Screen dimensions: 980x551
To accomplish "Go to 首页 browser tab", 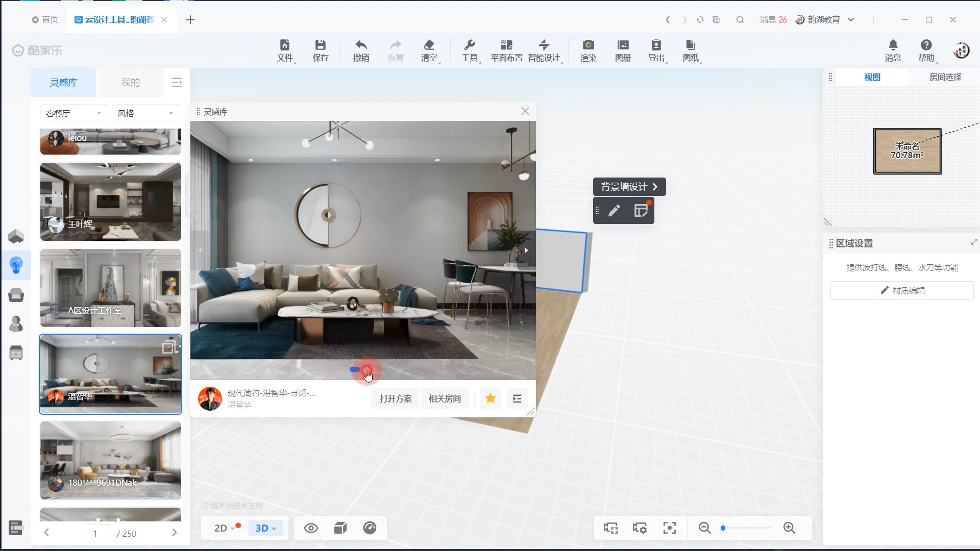I will click(45, 19).
